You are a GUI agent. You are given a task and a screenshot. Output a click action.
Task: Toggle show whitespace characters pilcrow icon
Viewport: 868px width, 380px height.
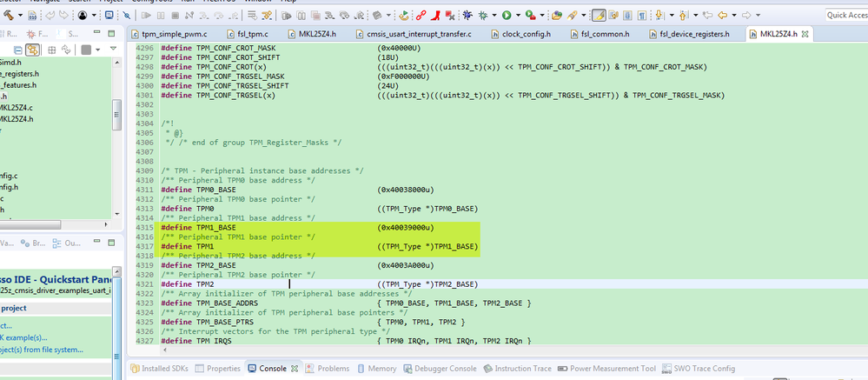(642, 16)
